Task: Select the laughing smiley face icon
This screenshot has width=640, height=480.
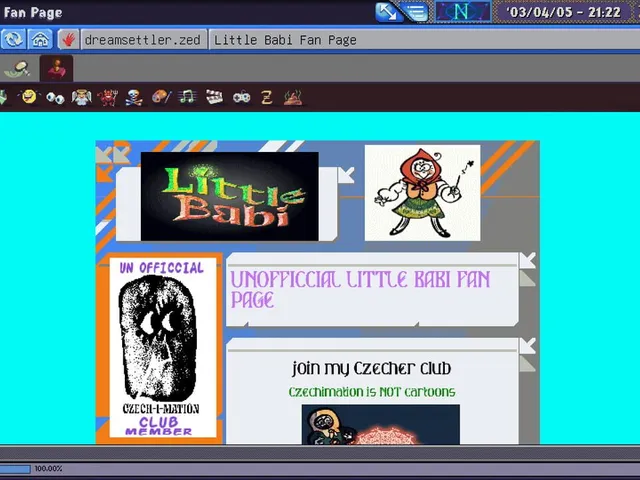Action: 29,97
